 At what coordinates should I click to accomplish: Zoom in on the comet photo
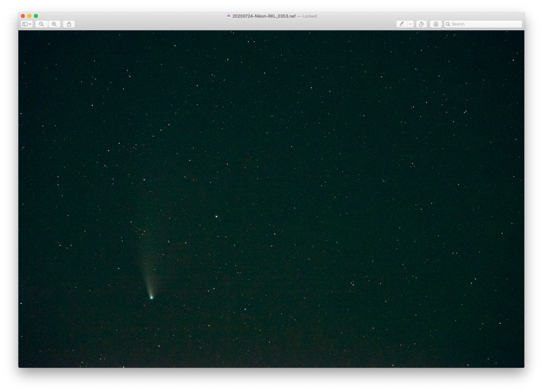point(54,24)
